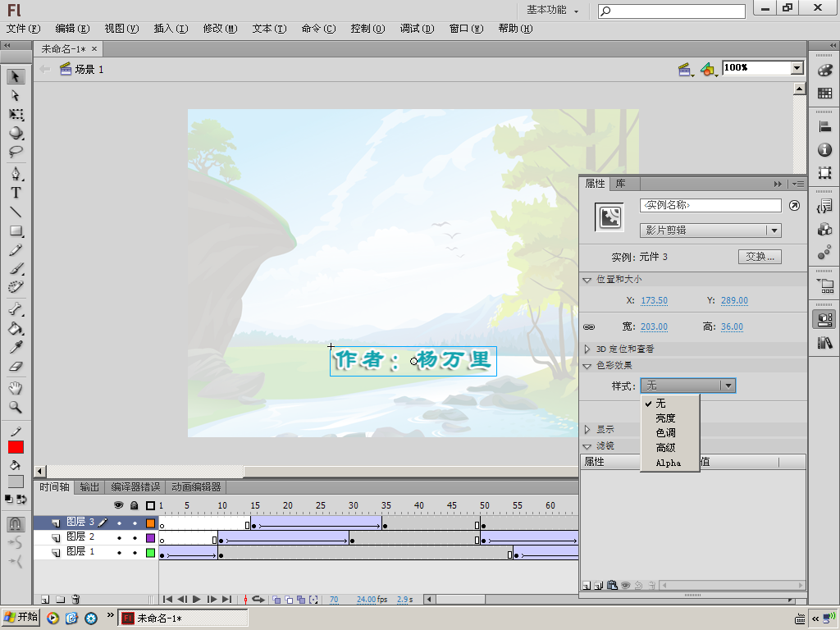This screenshot has width=840, height=630.
Task: Switch to 动画编辑器 tab
Action: coord(196,487)
